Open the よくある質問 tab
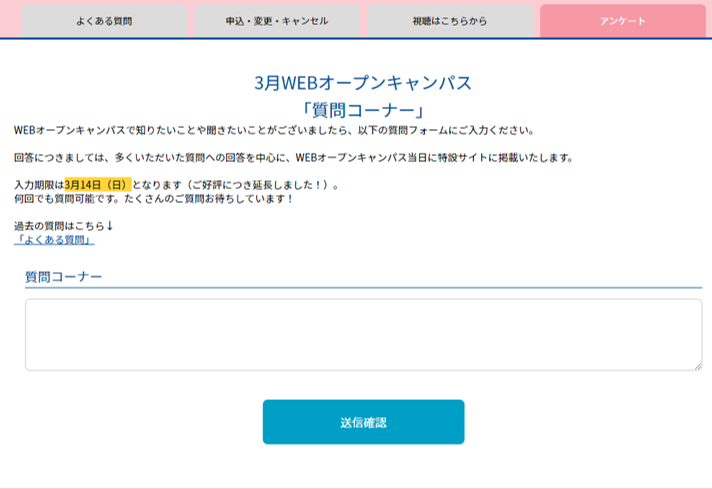This screenshot has width=712, height=489. (103, 21)
